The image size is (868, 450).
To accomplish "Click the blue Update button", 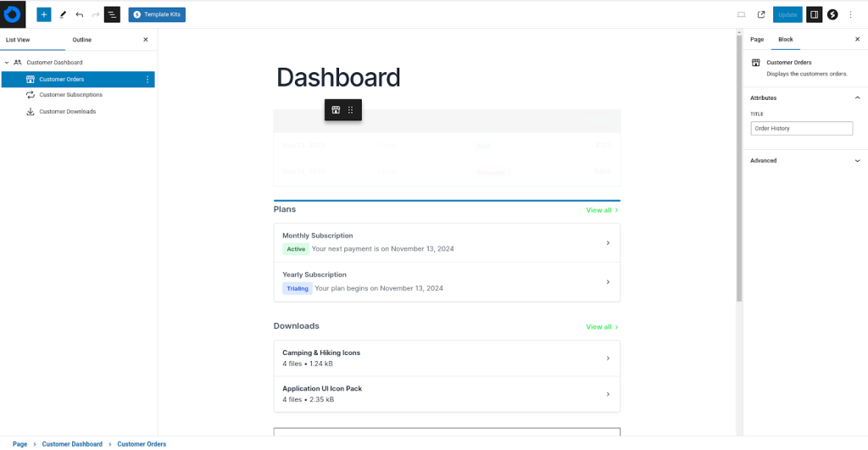I will click(x=787, y=14).
